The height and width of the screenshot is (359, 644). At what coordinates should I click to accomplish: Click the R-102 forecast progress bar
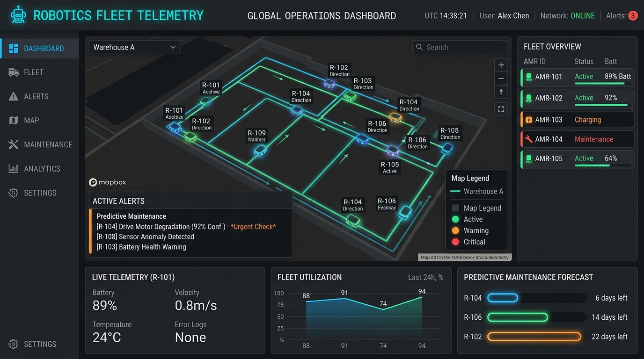(x=537, y=337)
